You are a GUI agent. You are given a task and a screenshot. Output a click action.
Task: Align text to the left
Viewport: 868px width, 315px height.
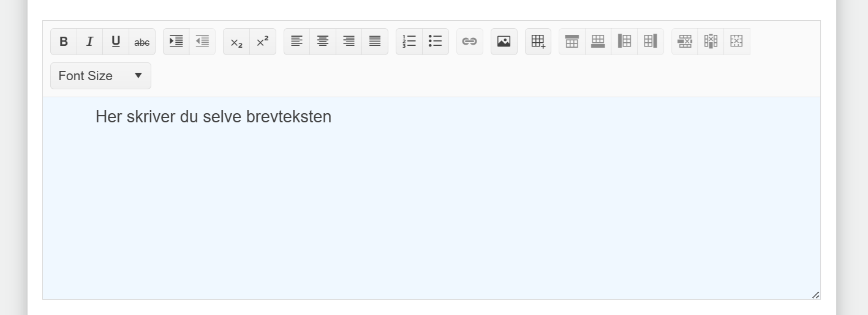coord(297,42)
